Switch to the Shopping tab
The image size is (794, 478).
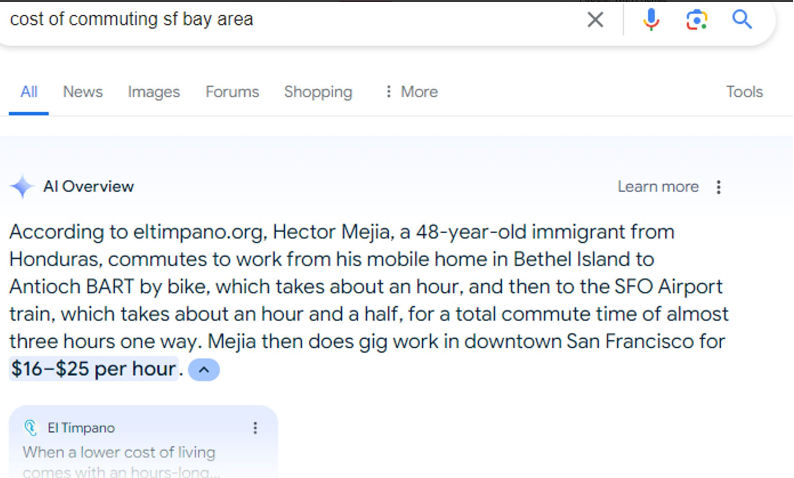click(x=318, y=92)
